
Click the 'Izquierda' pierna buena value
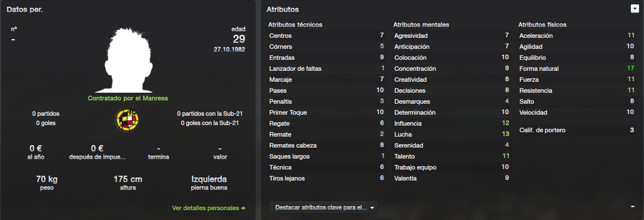[209, 179]
